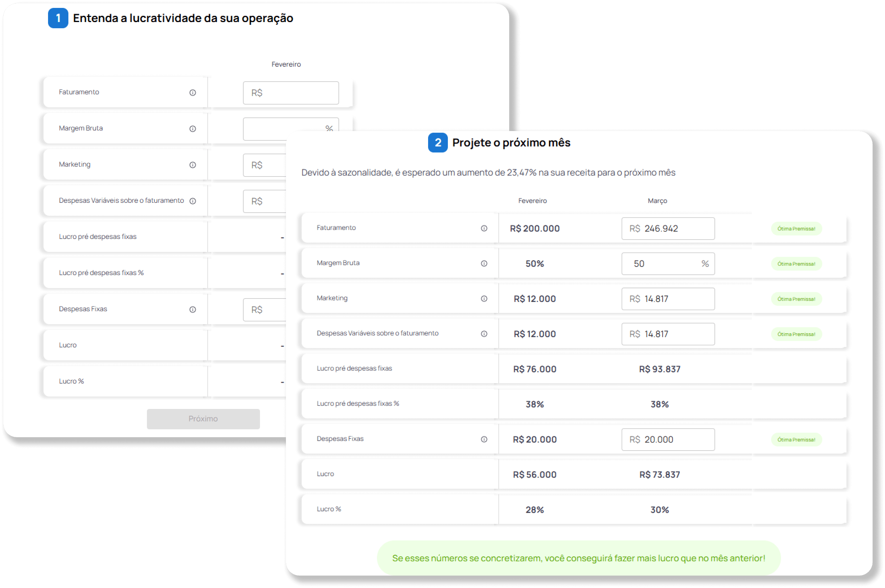The height and width of the screenshot is (588, 885).
Task: Click heading Entenda a lucratividade da sua operação
Action: pyautogui.click(x=183, y=18)
